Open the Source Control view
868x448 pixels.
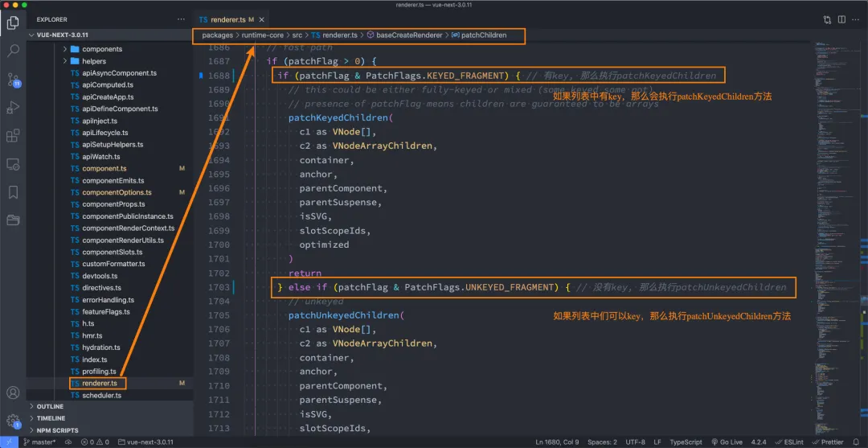(x=13, y=79)
